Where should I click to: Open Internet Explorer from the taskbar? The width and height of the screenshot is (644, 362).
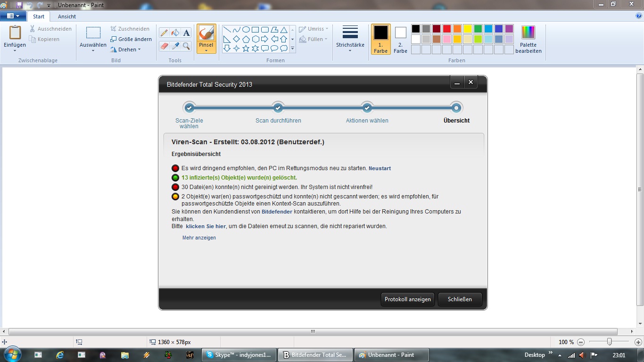tap(60, 355)
